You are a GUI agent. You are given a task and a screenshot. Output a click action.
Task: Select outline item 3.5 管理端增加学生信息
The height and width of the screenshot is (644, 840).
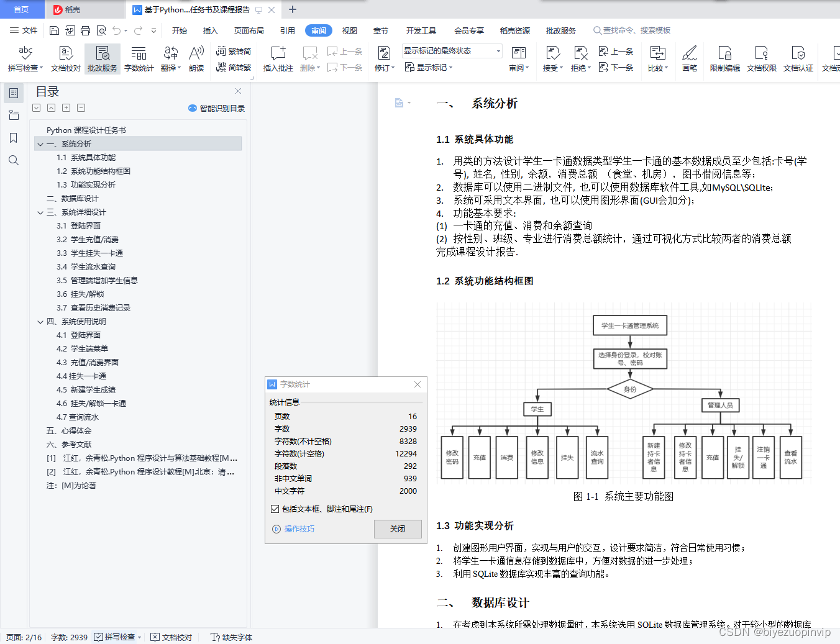(x=98, y=281)
